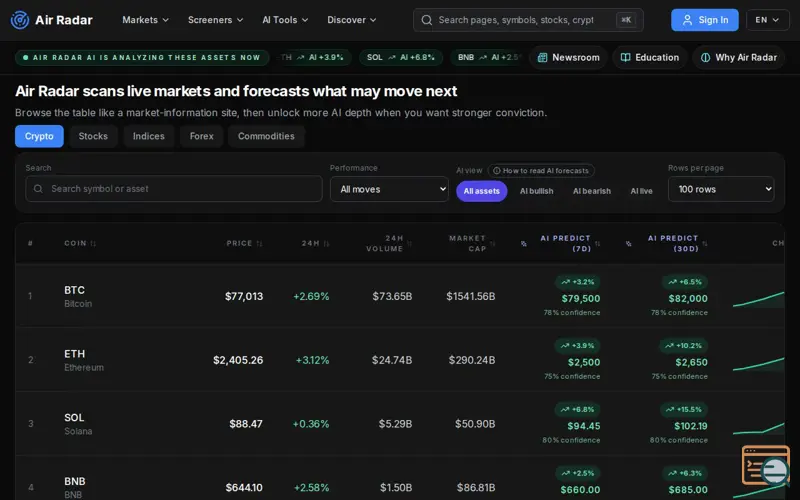Open the floating terminal assistant icon

766,465
